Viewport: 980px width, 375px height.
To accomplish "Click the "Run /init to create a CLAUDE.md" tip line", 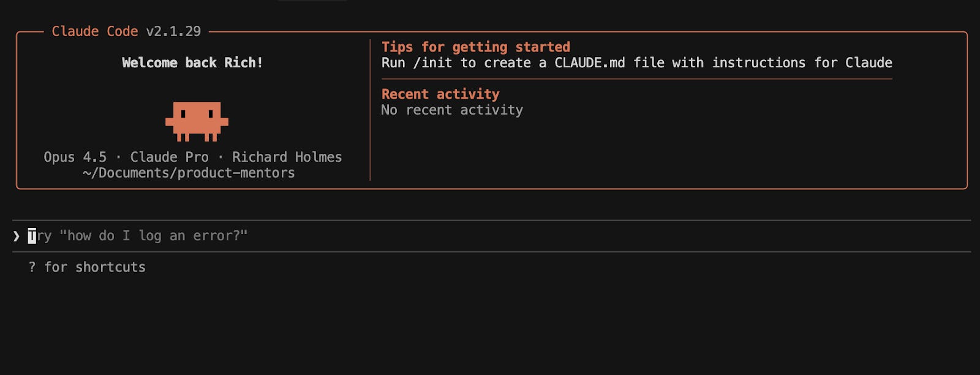I will pos(637,63).
